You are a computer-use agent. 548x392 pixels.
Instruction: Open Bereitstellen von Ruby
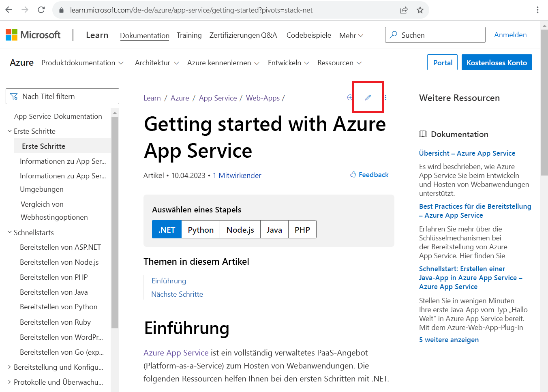click(x=55, y=322)
